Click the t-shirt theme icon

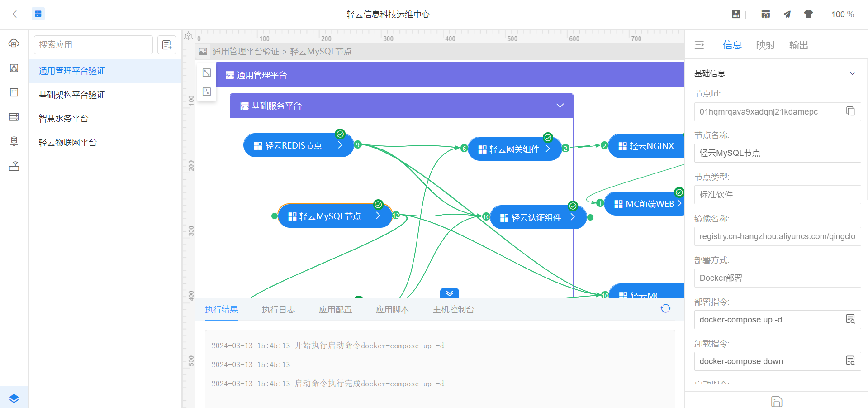808,14
